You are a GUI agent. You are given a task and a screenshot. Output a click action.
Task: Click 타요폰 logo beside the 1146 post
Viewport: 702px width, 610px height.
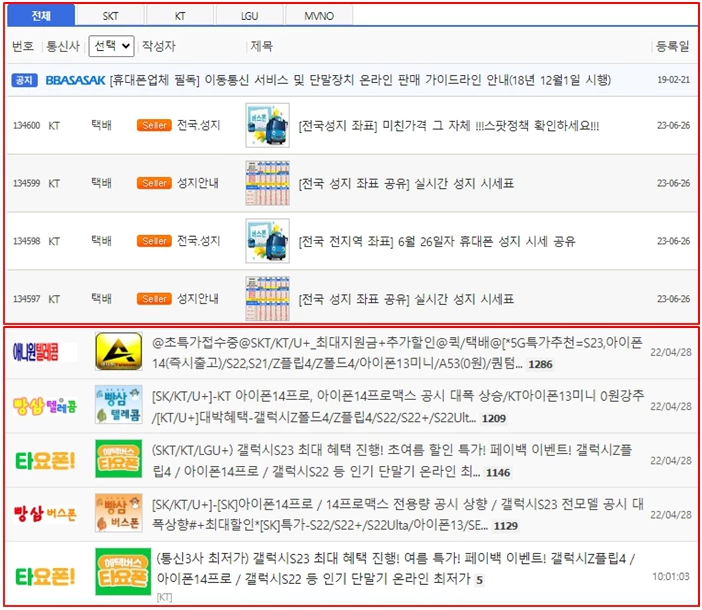coord(45,461)
